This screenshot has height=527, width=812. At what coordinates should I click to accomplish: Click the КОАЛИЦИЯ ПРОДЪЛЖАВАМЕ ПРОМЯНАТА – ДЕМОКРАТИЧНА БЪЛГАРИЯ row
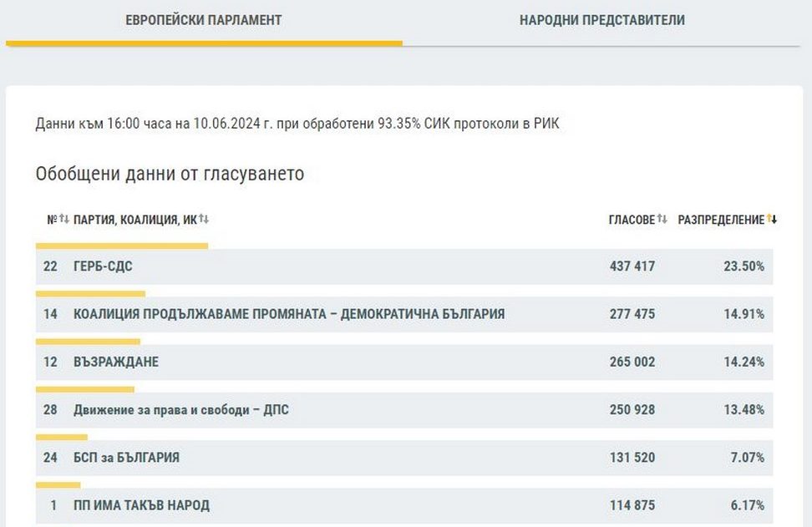tap(289, 314)
